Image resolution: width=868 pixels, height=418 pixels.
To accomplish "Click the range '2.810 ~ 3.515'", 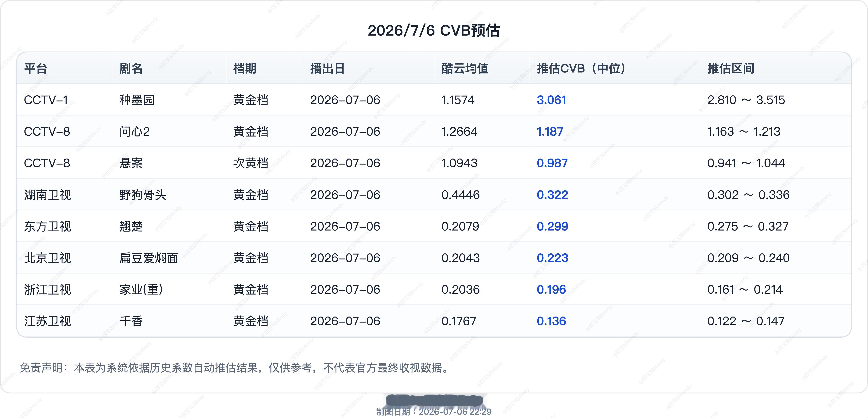I will tap(746, 100).
